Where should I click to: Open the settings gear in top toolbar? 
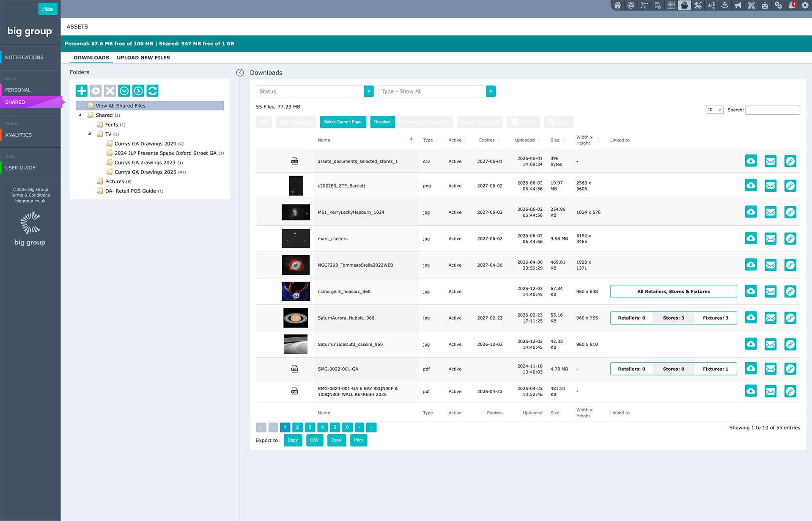pos(805,6)
